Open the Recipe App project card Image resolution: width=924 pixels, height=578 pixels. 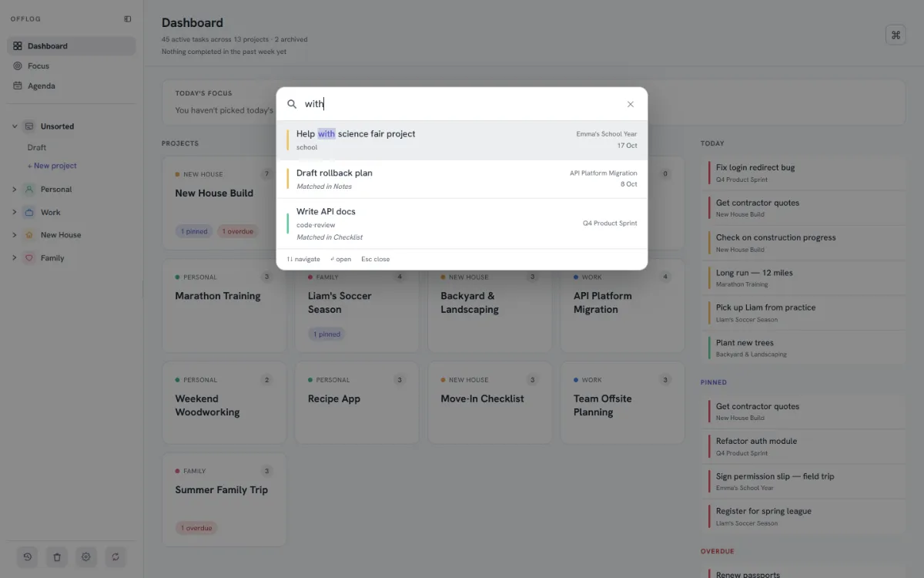click(x=357, y=403)
